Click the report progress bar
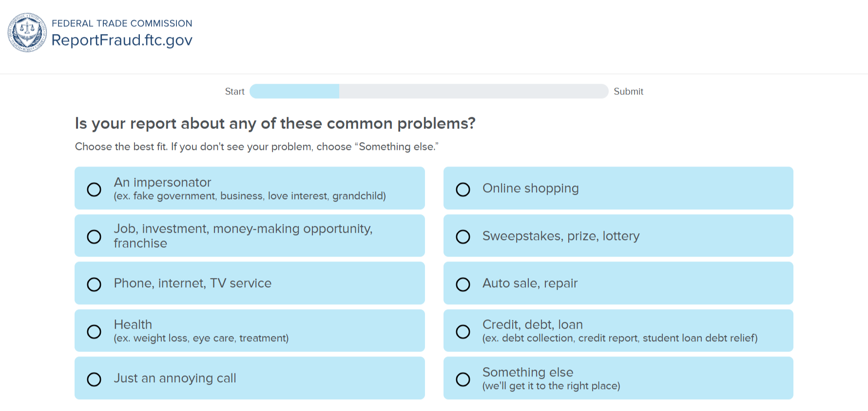 tap(429, 91)
